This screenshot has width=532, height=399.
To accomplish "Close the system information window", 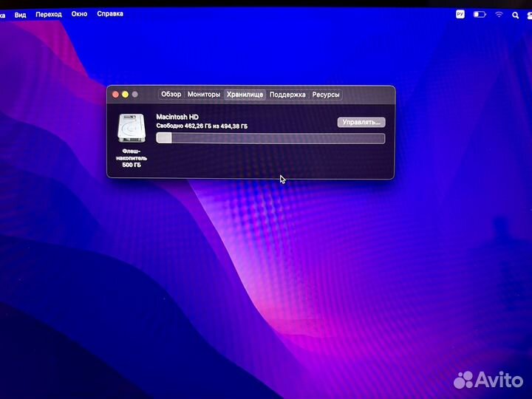I will click(115, 95).
